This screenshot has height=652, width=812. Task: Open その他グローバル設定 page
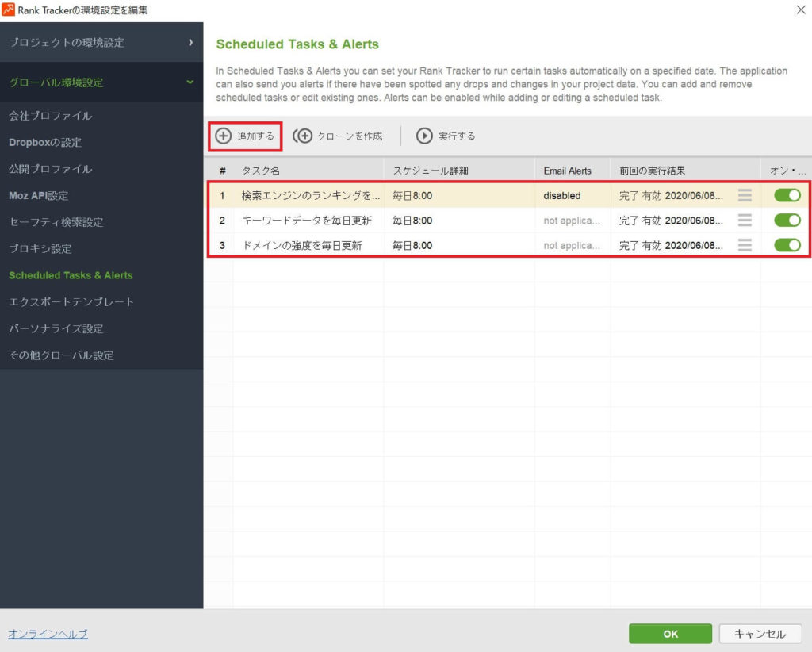[x=61, y=355]
